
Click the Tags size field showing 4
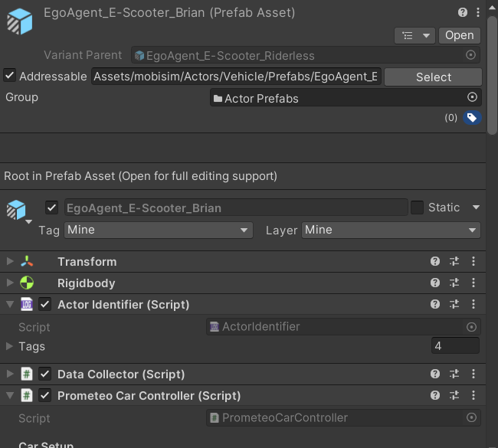[455, 345]
